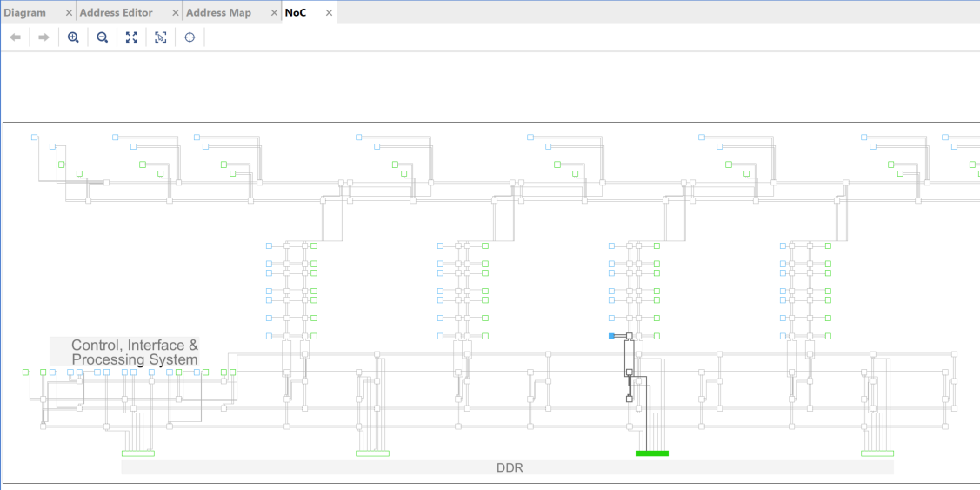980x490 pixels.
Task: Open the Address Map tab
Action: click(x=219, y=12)
